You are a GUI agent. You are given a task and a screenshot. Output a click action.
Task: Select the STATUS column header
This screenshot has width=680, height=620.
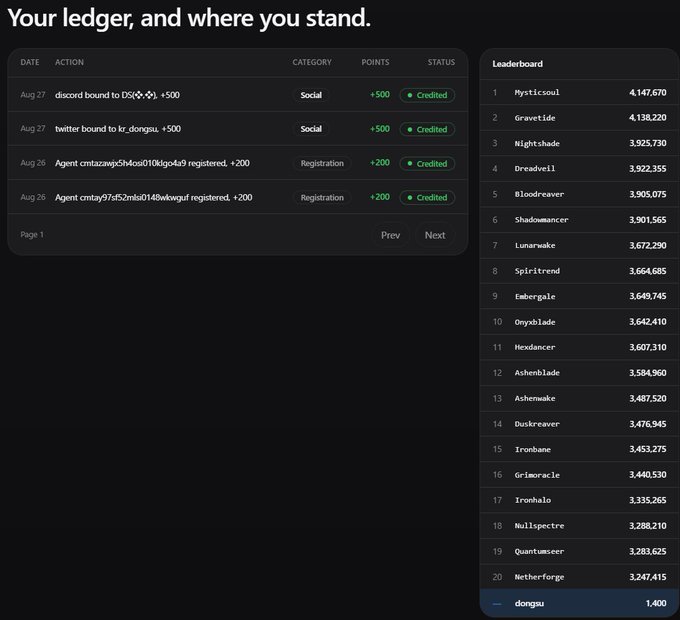(441, 62)
